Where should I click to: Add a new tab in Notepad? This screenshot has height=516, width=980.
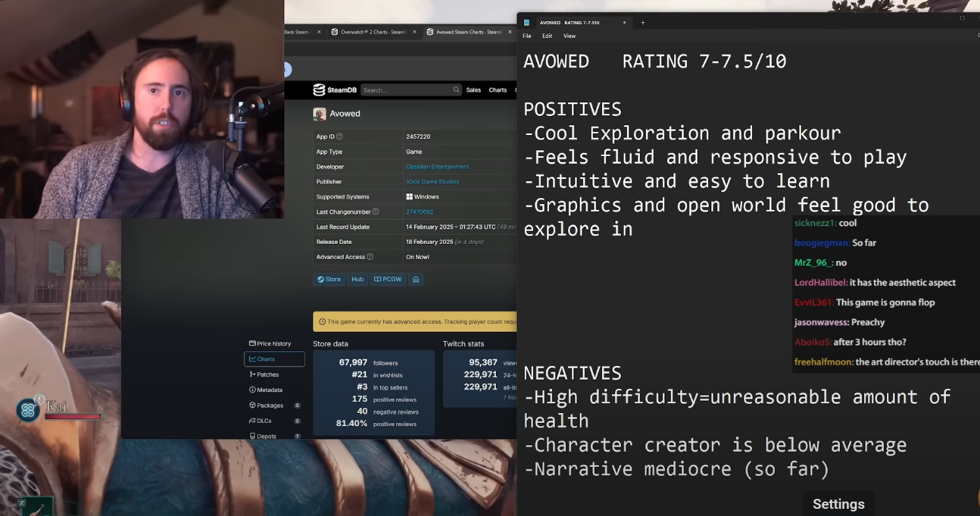(x=643, y=22)
